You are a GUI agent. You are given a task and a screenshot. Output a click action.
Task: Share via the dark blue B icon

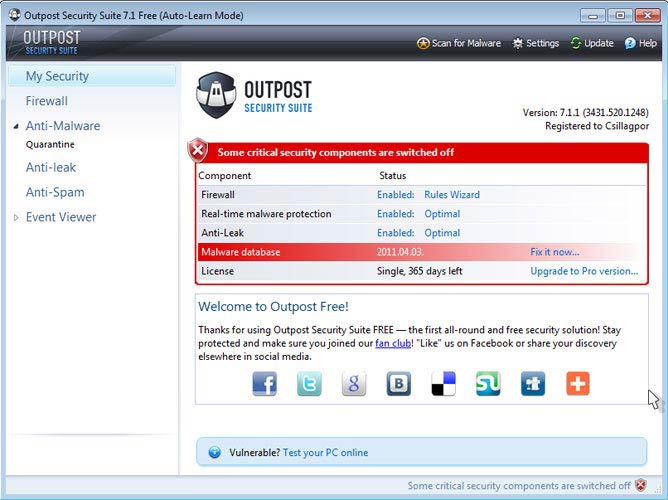point(399,384)
